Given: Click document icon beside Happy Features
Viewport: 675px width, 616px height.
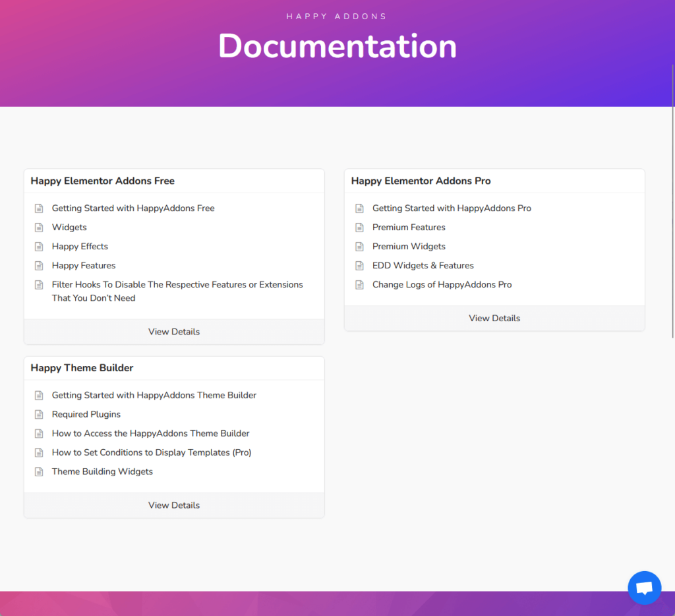Looking at the screenshot, I should (39, 266).
